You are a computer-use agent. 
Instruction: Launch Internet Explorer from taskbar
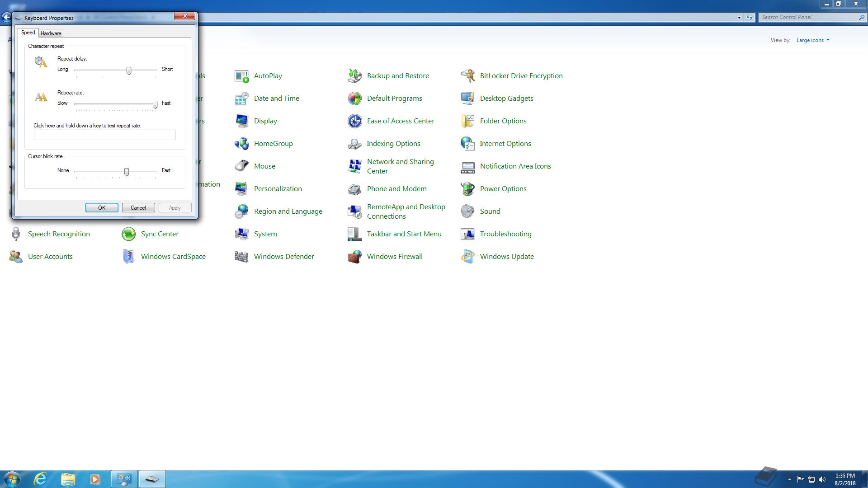41,479
